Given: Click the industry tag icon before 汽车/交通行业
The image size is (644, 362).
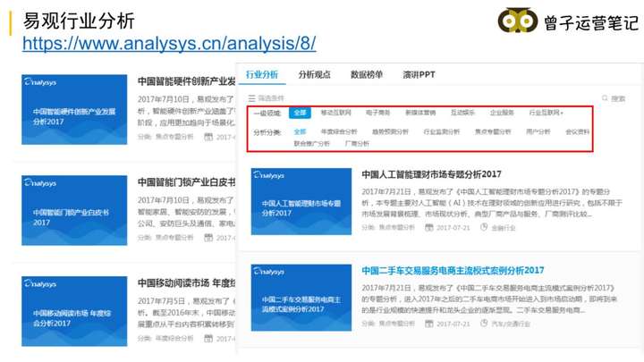Looking at the screenshot, I should (x=484, y=323).
